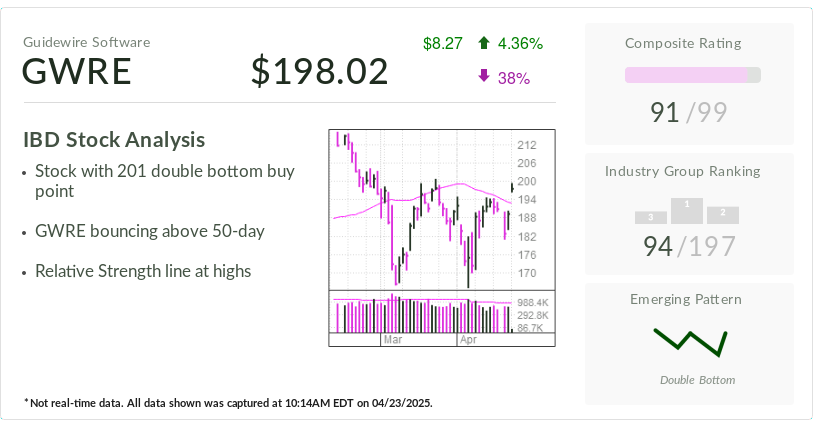Viewport: 816px width, 430px height.
Task: Click the Composite Rating progress bar
Action: (692, 75)
